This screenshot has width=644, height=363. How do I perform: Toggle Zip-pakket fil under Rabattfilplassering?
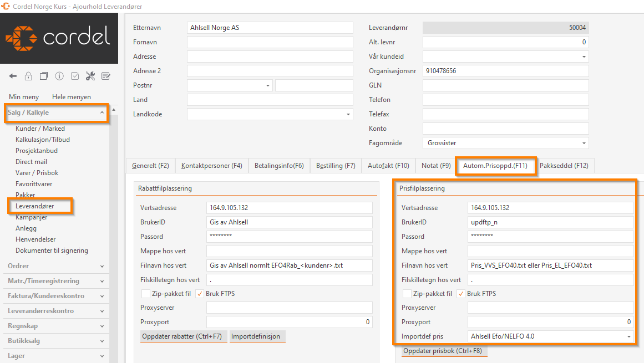coord(145,294)
